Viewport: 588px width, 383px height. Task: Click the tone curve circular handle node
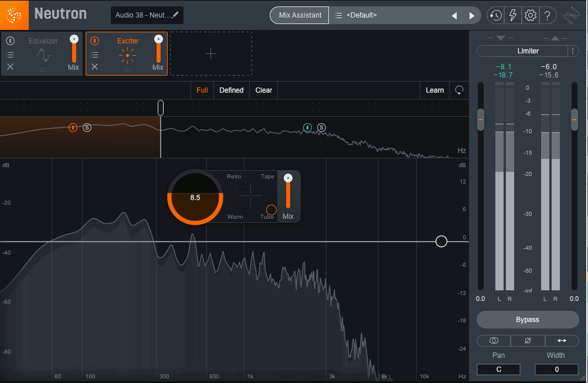coord(441,241)
